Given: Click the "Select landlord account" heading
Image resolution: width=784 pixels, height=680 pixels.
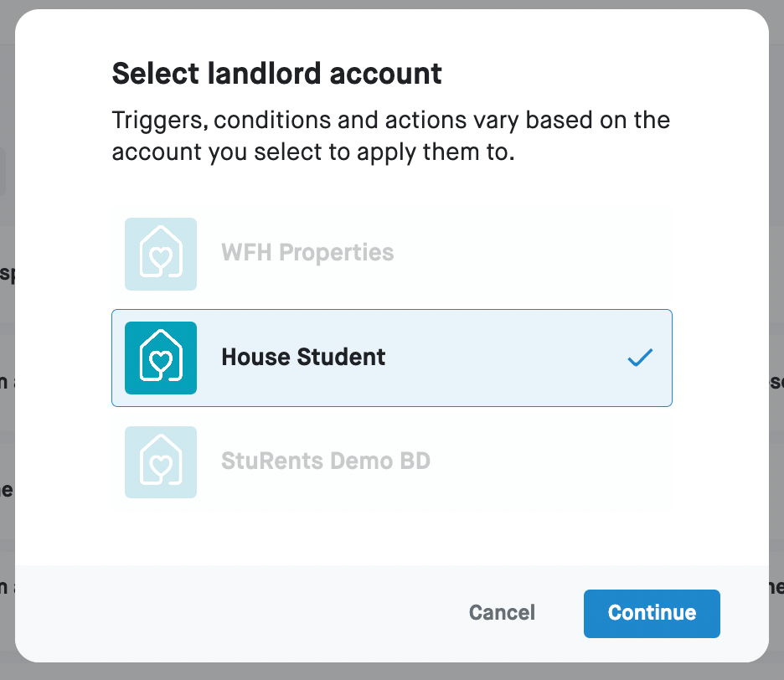Looking at the screenshot, I should click(x=276, y=74).
